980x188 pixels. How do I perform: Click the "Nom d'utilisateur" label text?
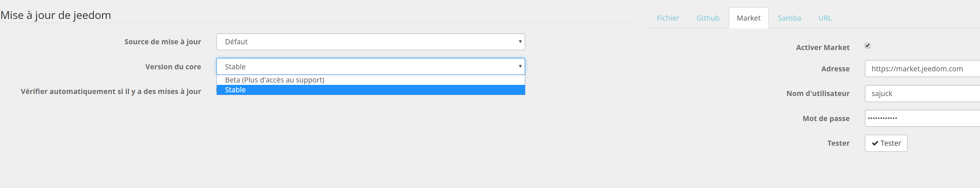point(818,94)
